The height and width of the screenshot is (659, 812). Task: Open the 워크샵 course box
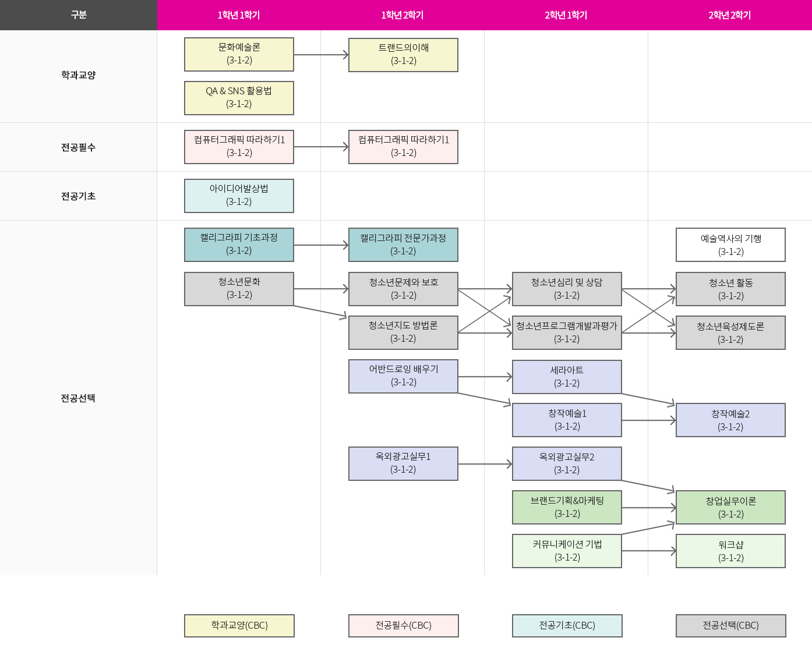730,551
